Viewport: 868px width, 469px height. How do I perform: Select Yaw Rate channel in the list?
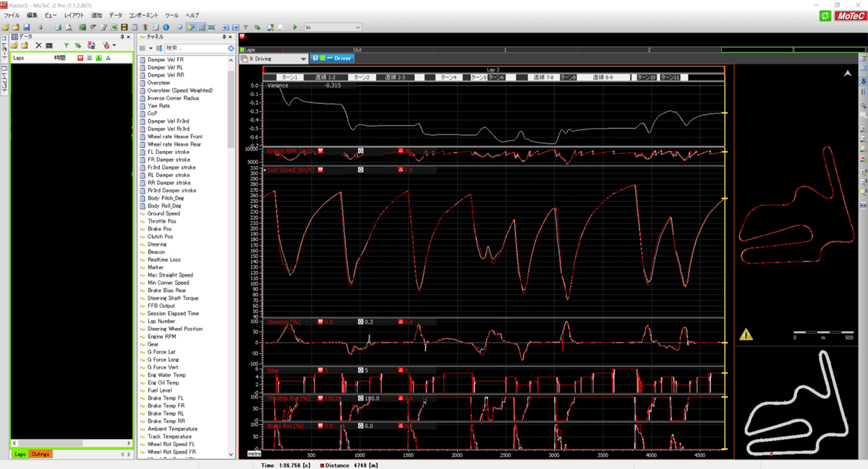159,106
